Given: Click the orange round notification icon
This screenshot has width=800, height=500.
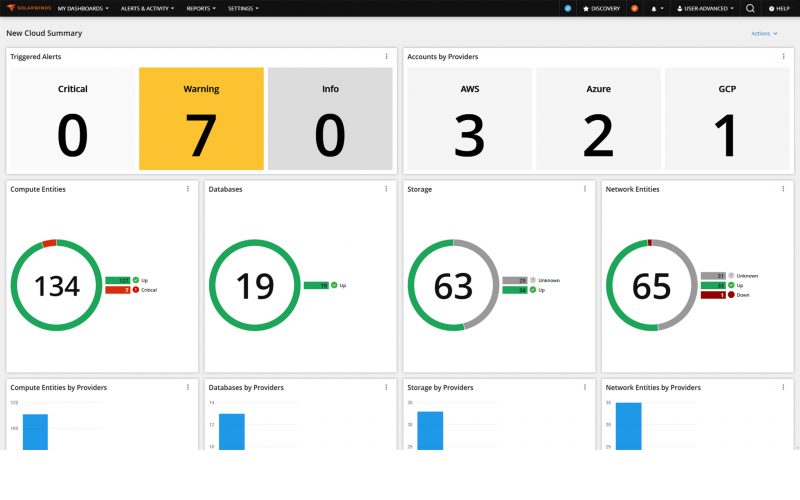Looking at the screenshot, I should [635, 8].
